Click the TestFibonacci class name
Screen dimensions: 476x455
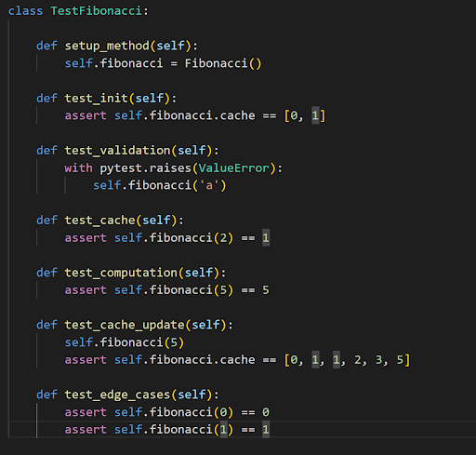[96, 11]
